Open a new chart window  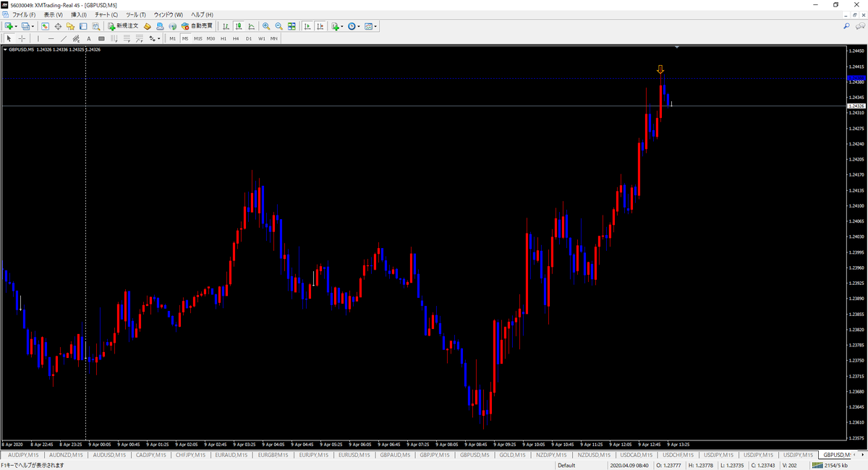click(x=9, y=26)
